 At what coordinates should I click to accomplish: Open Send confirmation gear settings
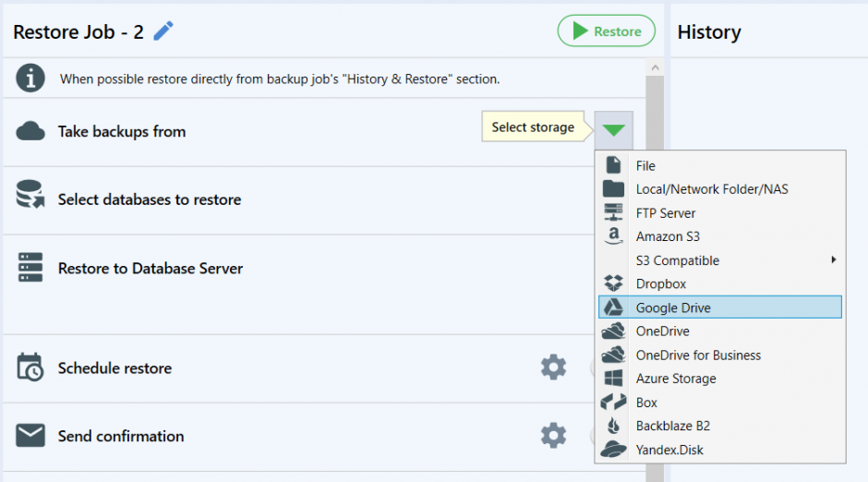(553, 436)
